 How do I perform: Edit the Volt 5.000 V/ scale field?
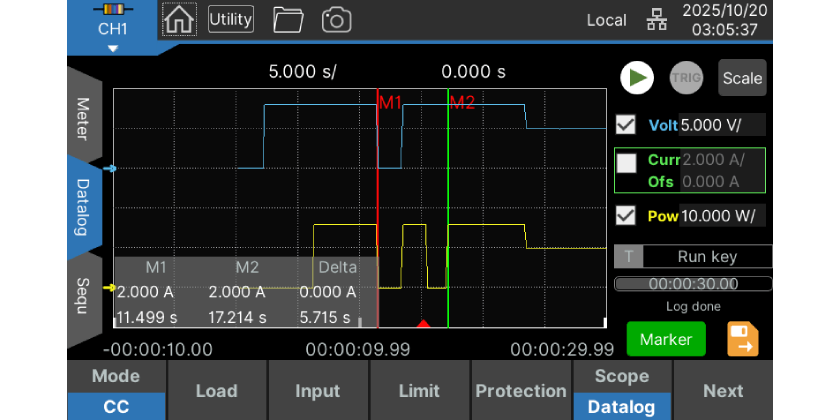point(721,125)
